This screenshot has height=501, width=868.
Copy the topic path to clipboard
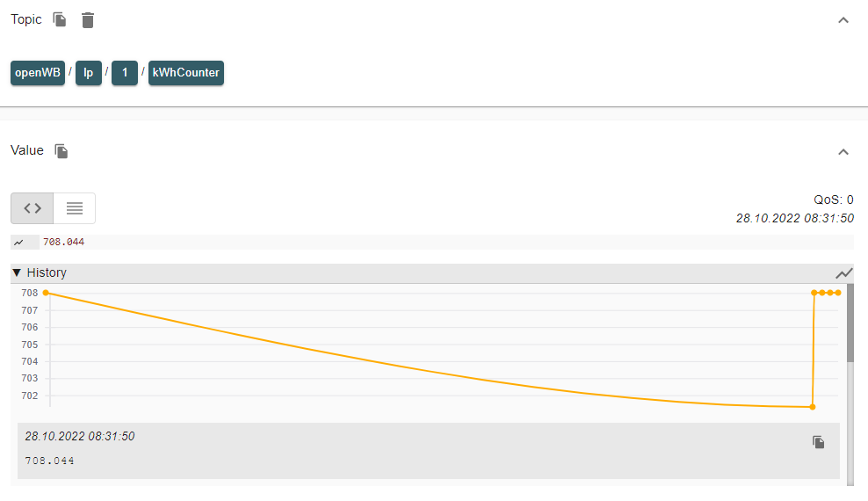tap(60, 19)
